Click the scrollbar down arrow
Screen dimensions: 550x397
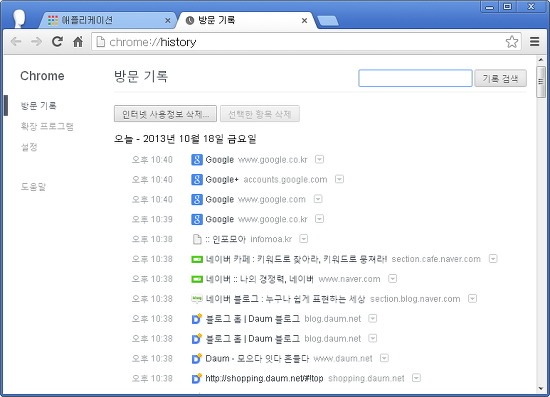pyautogui.click(x=541, y=389)
